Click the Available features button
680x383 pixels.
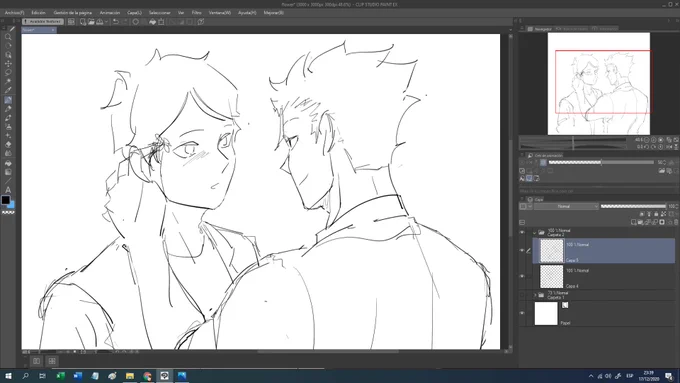42,21
